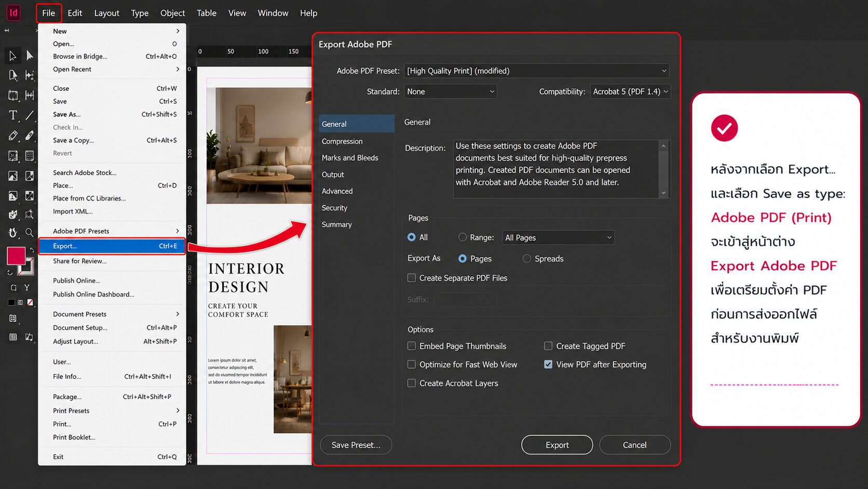Expand Adobe PDF Presets submenu
The image size is (868, 489).
(x=112, y=231)
